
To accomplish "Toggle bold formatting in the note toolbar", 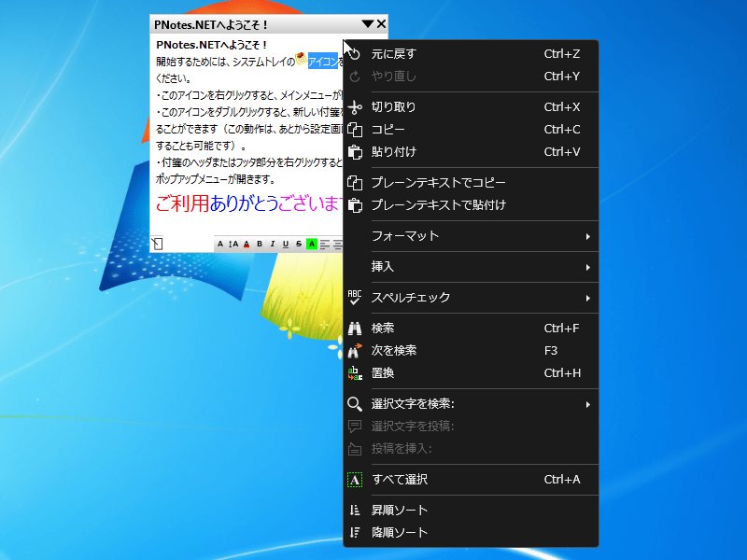I will pyautogui.click(x=260, y=245).
